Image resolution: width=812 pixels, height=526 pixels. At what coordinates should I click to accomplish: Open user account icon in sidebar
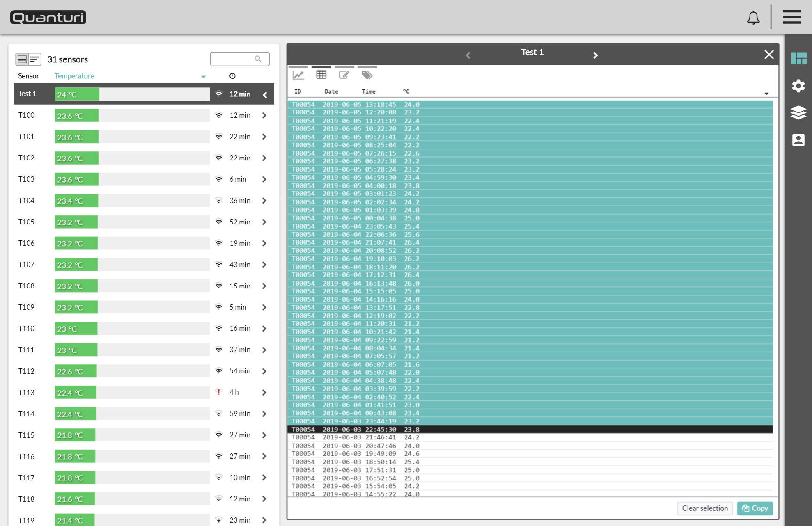[798, 140]
